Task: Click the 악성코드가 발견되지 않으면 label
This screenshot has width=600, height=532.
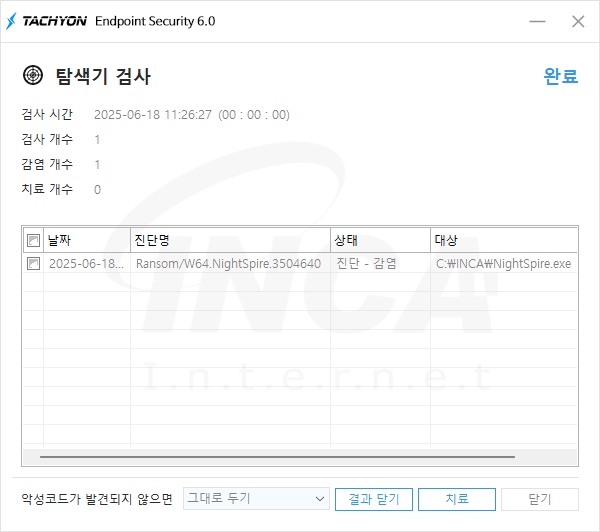Action: point(97,499)
